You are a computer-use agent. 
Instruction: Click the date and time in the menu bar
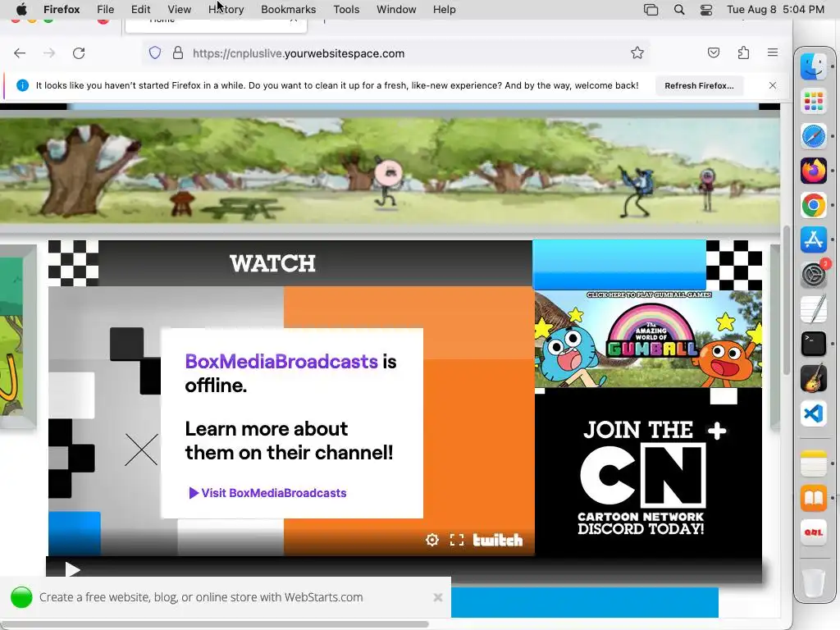coord(775,9)
